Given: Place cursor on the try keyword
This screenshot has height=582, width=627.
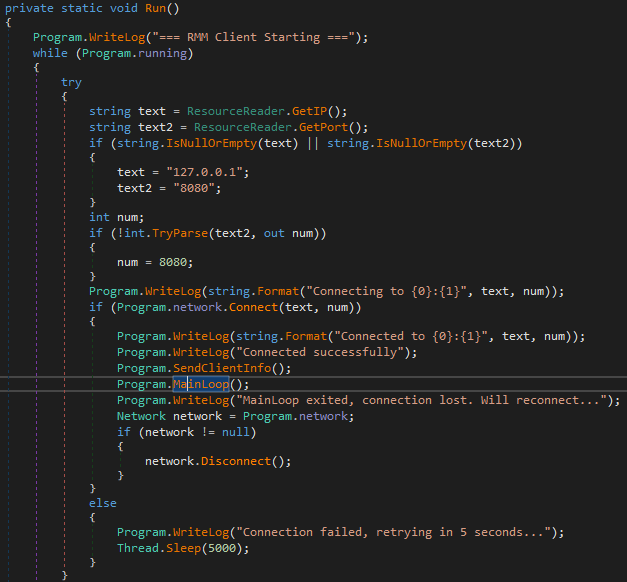Looking at the screenshot, I should tap(71, 82).
